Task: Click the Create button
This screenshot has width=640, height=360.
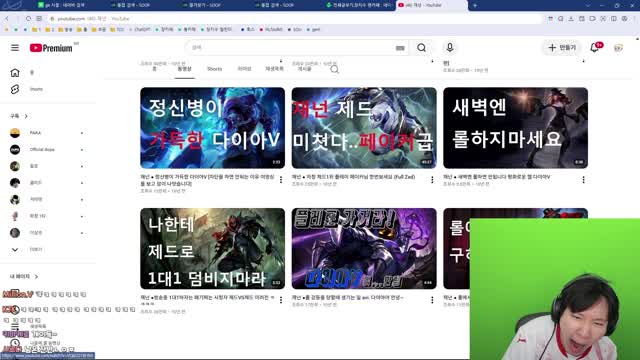Action: [562, 48]
